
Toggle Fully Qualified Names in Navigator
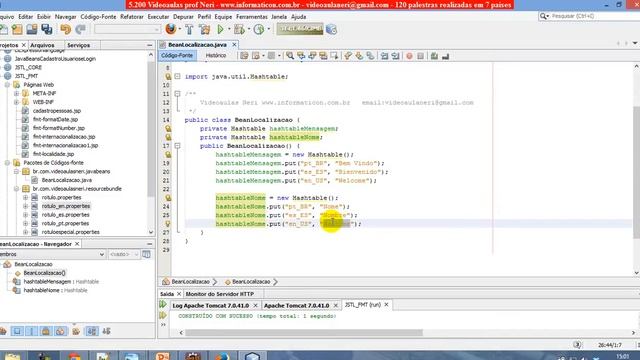76,331
